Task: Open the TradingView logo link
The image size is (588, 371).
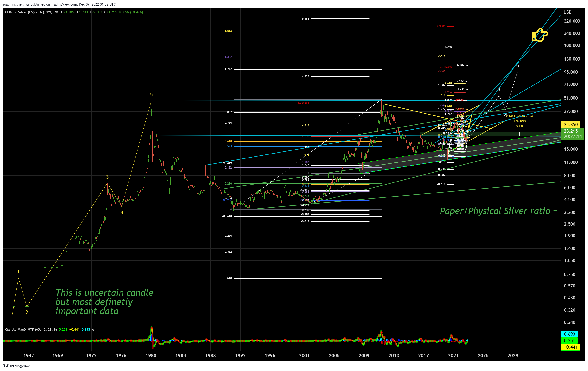Action: click(x=16, y=366)
